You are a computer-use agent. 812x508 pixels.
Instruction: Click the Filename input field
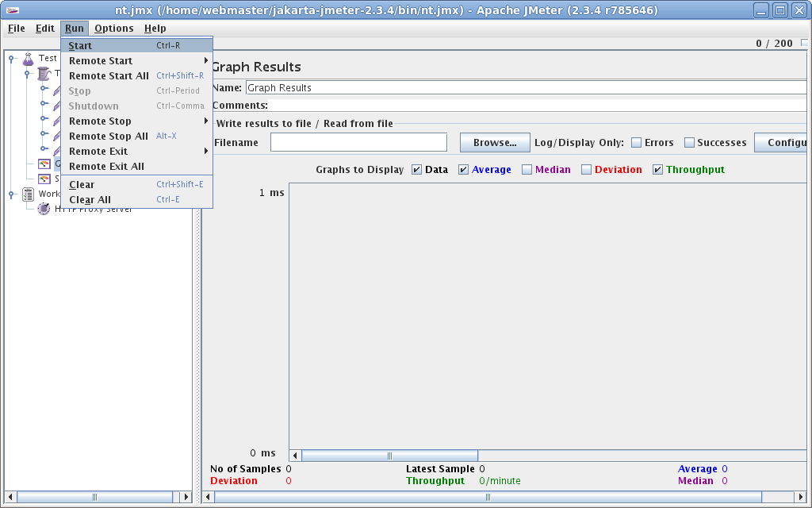point(359,143)
